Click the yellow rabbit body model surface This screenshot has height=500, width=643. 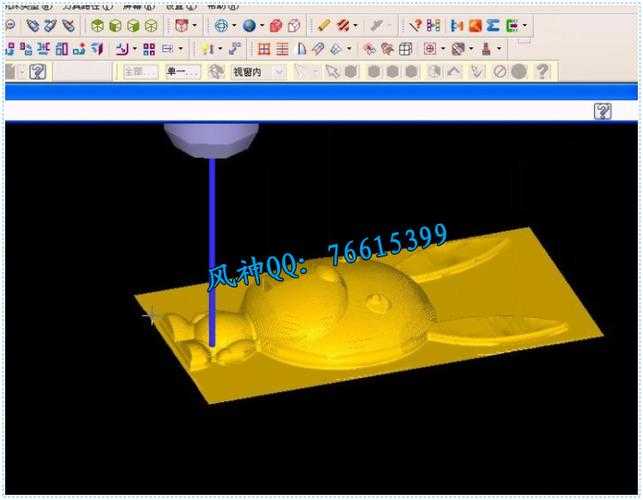coord(336,316)
